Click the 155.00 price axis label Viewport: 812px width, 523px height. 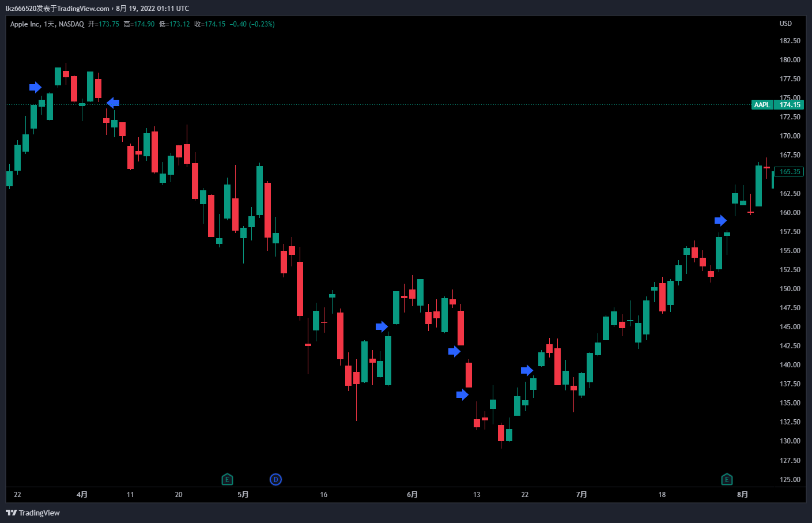point(790,251)
